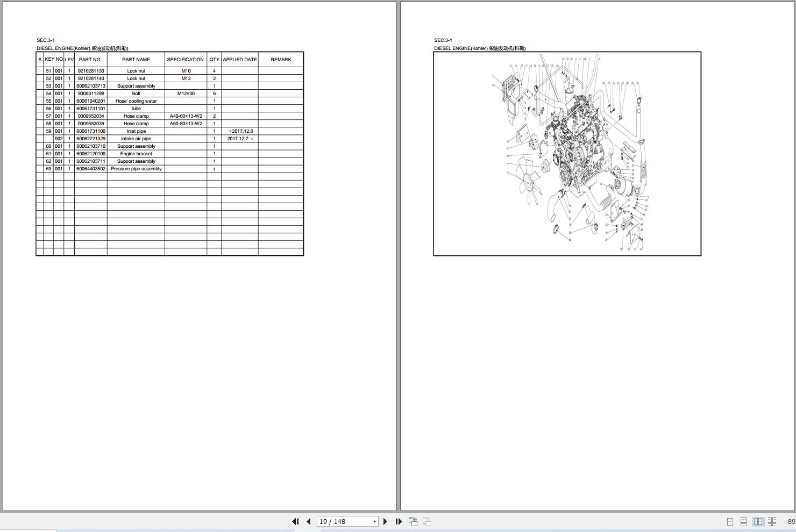The height and width of the screenshot is (532, 796).
Task: Click the 'Engine bracket' part name
Action: [x=136, y=154]
